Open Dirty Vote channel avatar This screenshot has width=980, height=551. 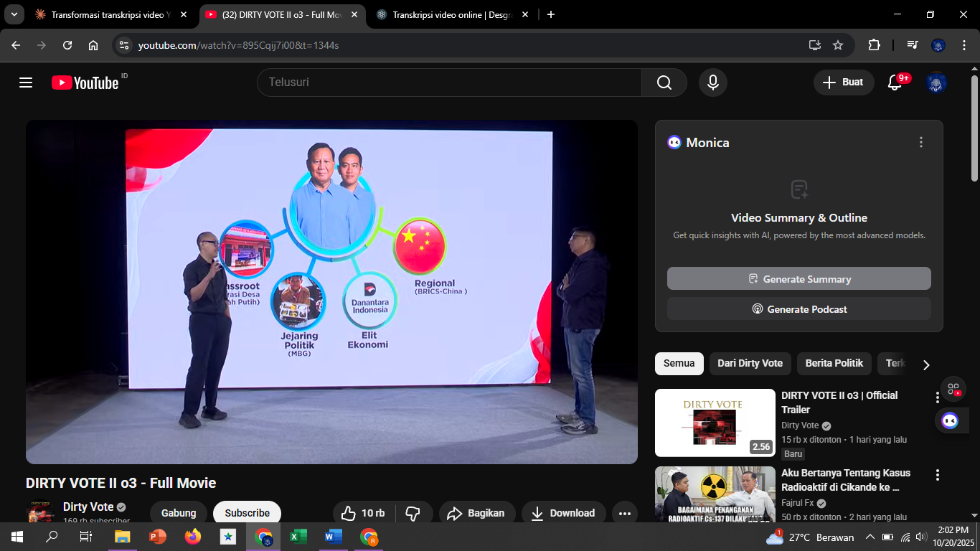pos(40,513)
